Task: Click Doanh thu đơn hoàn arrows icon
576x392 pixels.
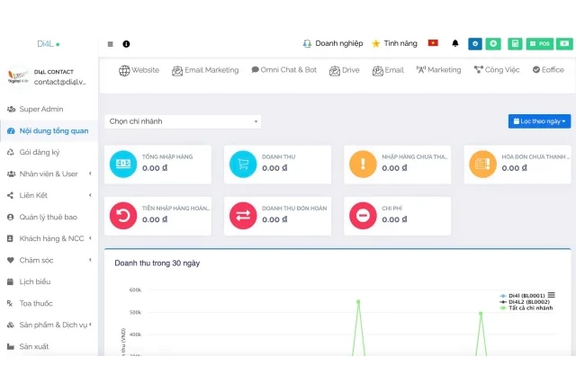Action: tap(243, 216)
